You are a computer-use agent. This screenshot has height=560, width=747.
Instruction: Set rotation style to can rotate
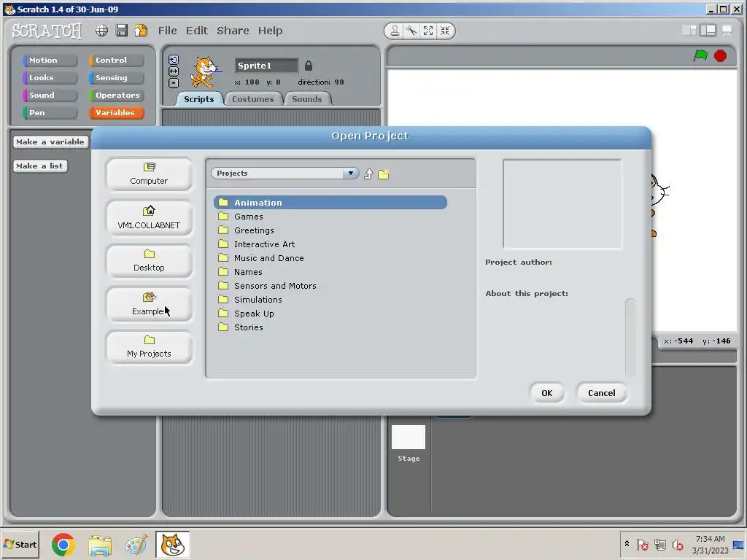coord(174,60)
